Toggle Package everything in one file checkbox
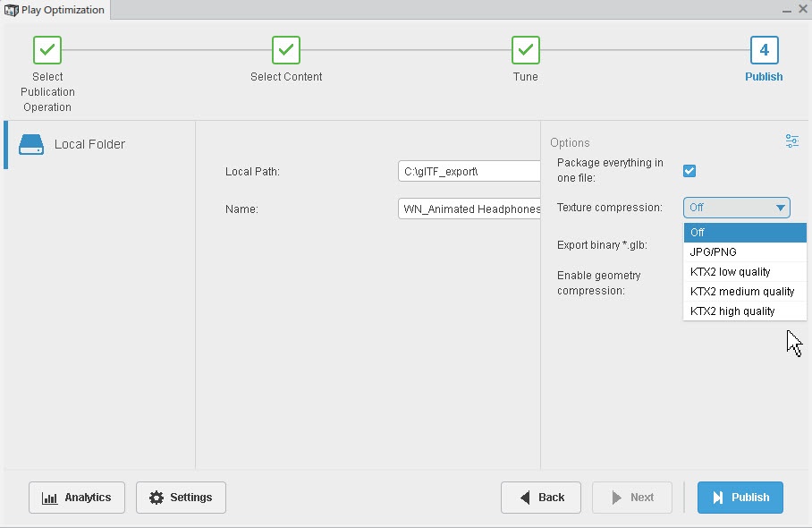This screenshot has width=812, height=528. coord(689,171)
